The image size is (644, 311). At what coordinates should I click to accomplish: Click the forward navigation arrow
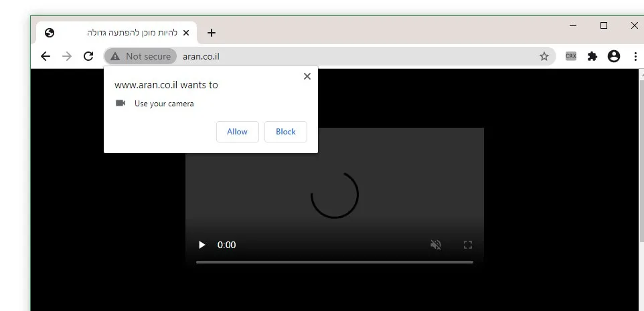pos(67,56)
